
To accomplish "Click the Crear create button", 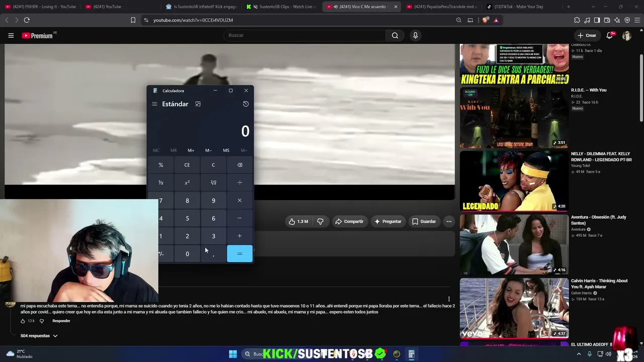I will click(587, 35).
